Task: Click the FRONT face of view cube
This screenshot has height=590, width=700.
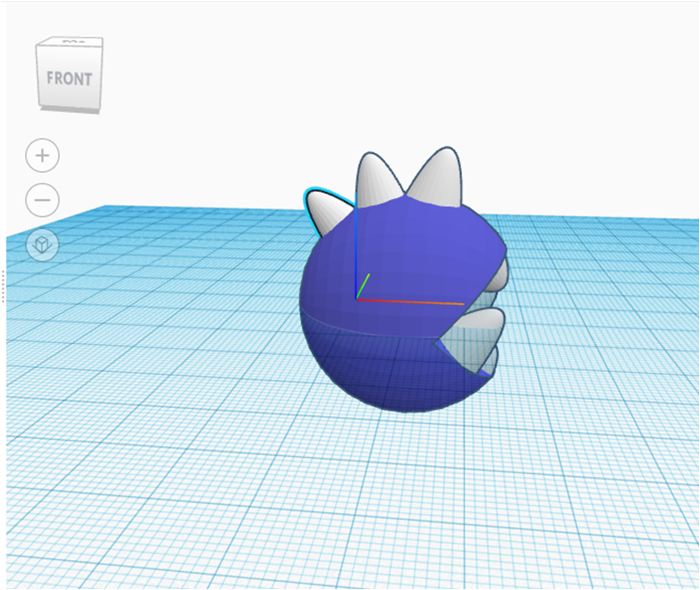Action: tap(69, 78)
